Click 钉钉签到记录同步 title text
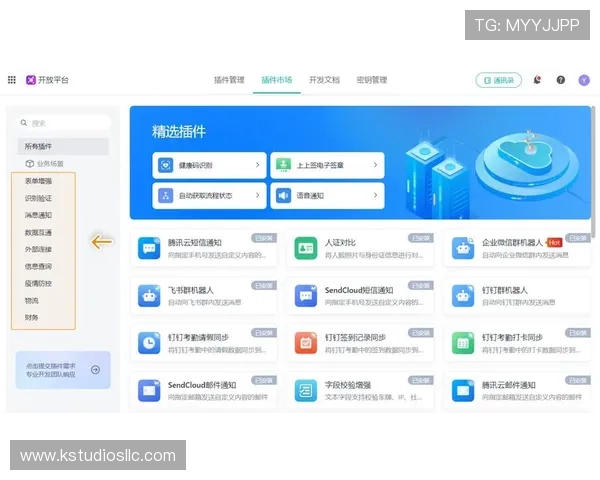This screenshot has height=480, width=600. (355, 338)
